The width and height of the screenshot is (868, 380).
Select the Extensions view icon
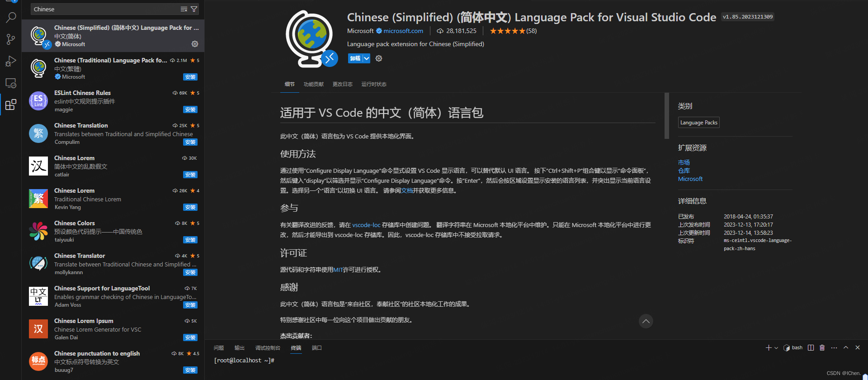11,105
